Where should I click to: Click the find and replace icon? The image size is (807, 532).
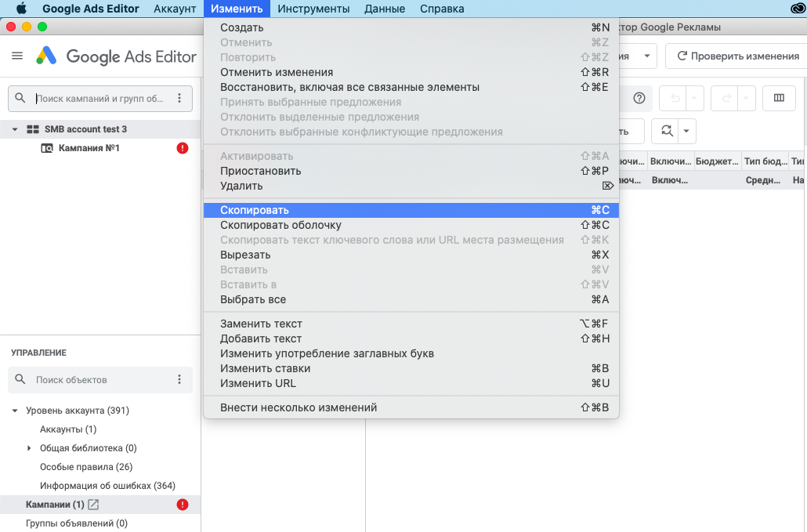pyautogui.click(x=667, y=131)
